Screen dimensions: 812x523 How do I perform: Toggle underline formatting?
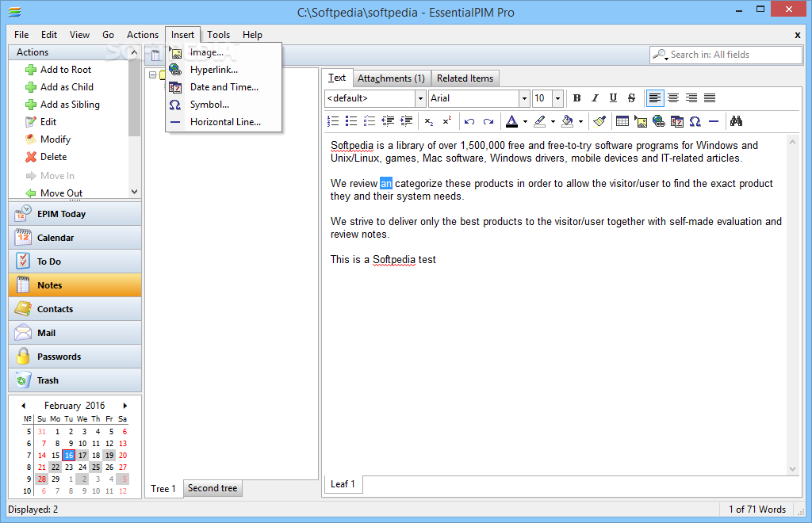(613, 97)
